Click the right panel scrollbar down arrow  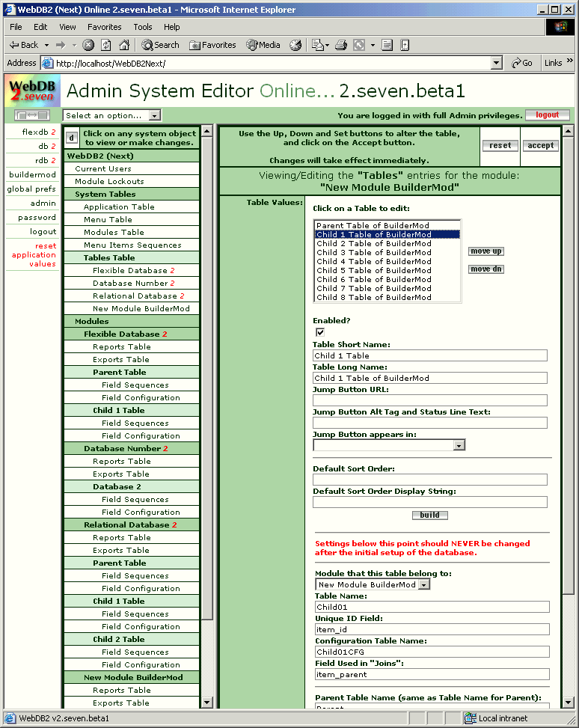(x=569, y=702)
